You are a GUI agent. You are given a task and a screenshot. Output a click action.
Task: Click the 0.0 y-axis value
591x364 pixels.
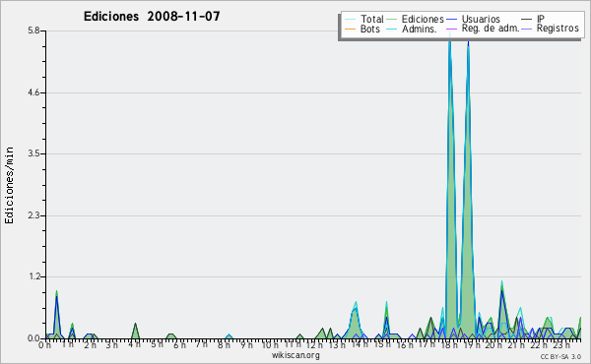click(33, 338)
